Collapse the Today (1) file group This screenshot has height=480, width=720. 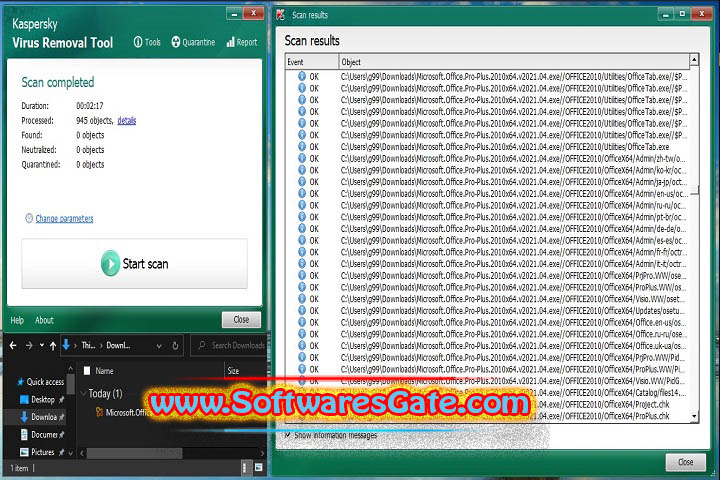83,394
